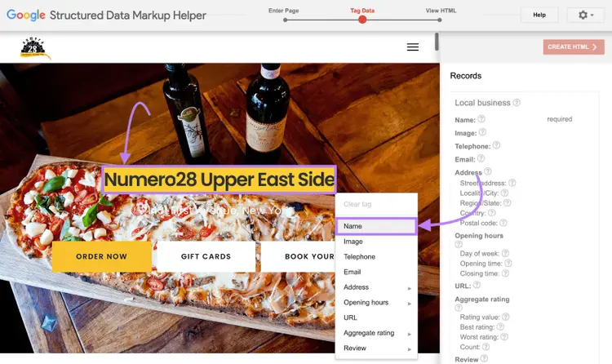Click the CREATE HTML button
Screen dimensions: 612x364
(x=574, y=47)
